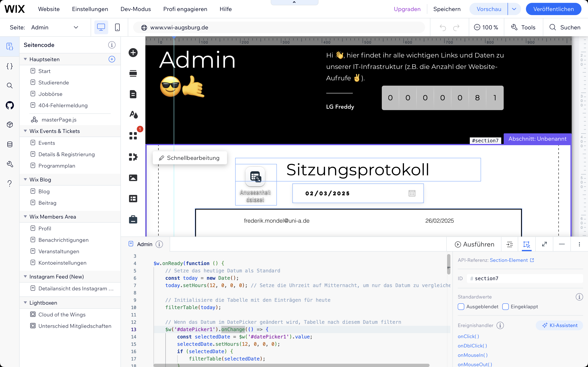Open the Einstellungen menu
This screenshot has width=588, height=367.
[x=90, y=9]
